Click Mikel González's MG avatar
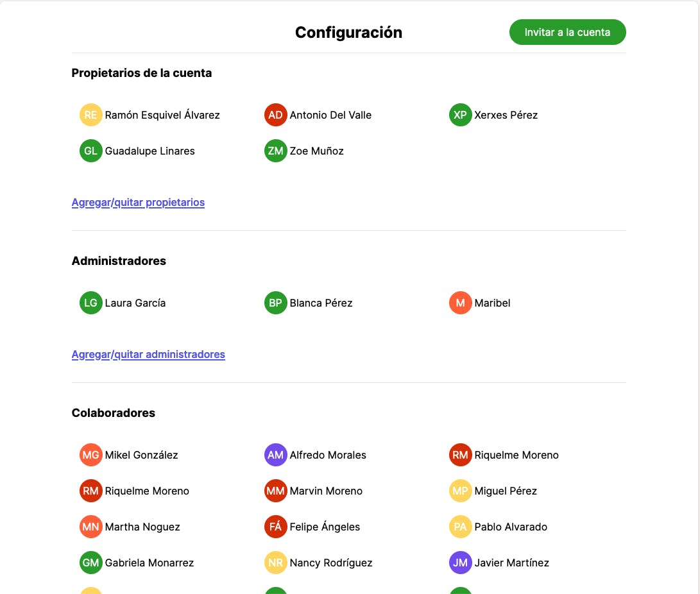 [91, 455]
